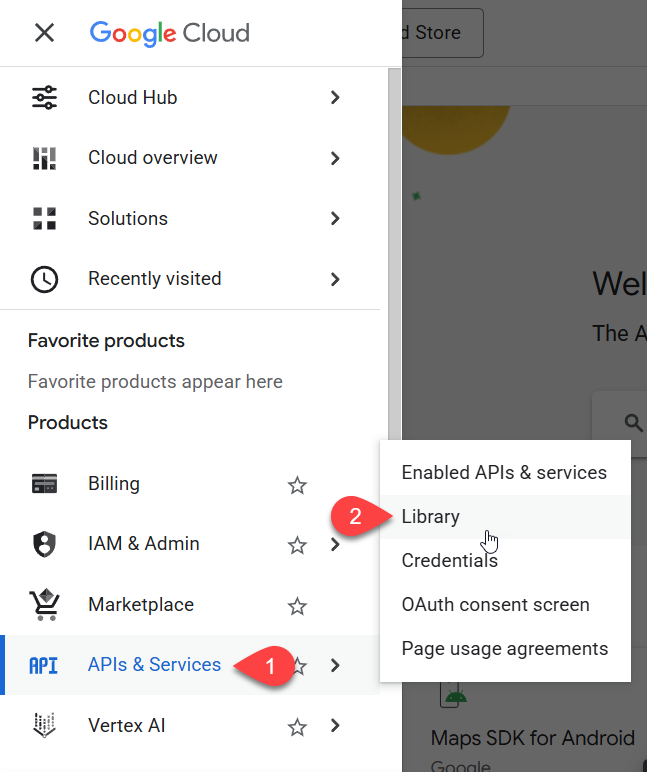This screenshot has width=647, height=772.
Task: Expand IAM & Admin submenu chevron
Action: pyautogui.click(x=335, y=545)
